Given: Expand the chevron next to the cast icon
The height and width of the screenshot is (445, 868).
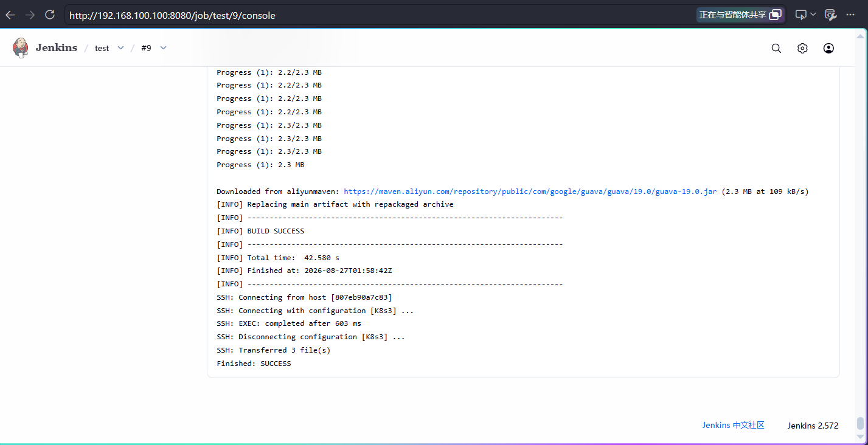Looking at the screenshot, I should pos(813,15).
